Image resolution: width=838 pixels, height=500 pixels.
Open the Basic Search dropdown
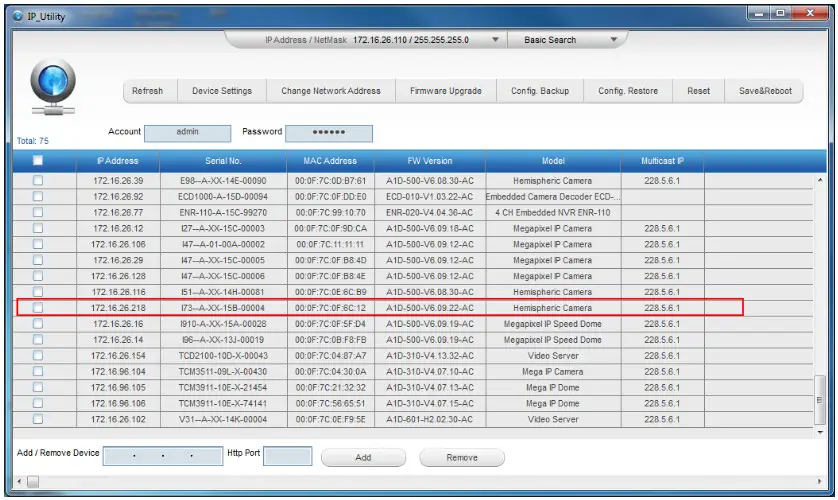[614, 40]
